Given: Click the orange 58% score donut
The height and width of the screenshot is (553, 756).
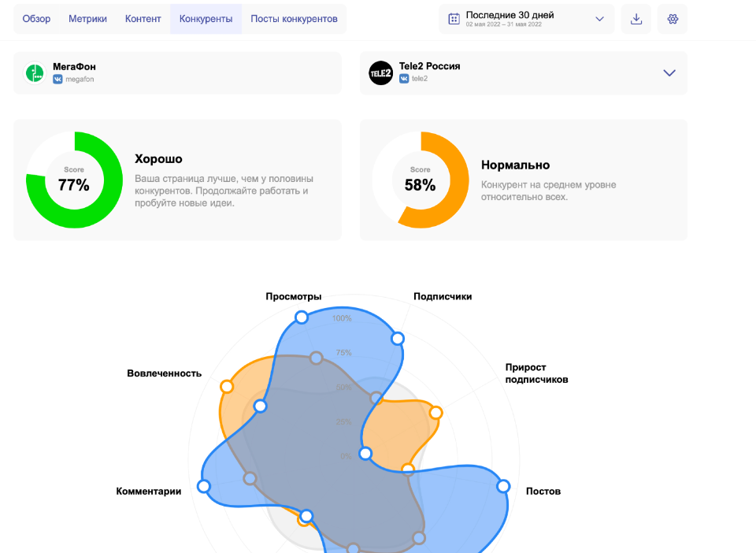Looking at the screenshot, I should [x=421, y=180].
